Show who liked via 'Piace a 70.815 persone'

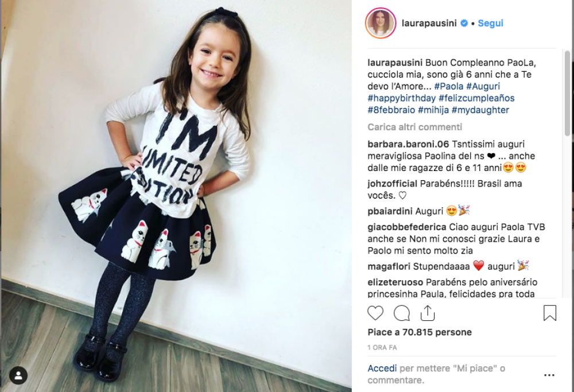tap(420, 332)
